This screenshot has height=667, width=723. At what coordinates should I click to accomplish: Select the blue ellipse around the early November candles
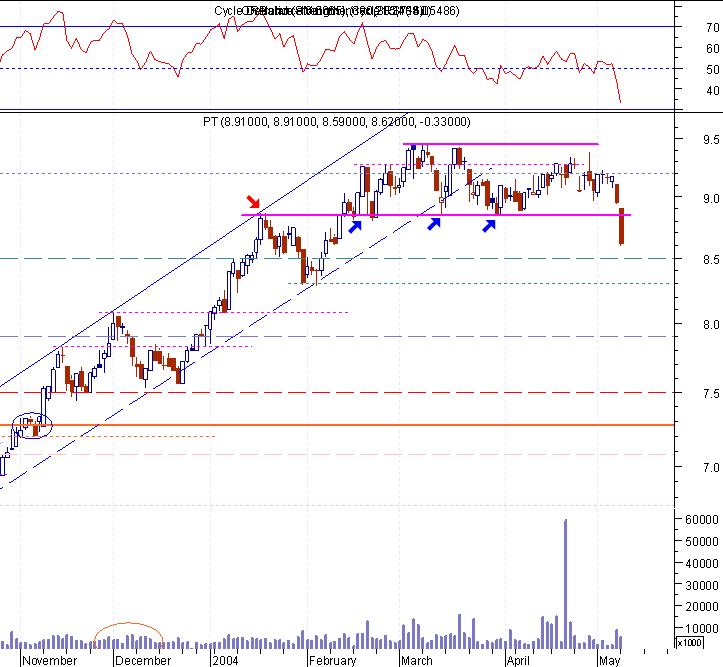pyautogui.click(x=32, y=425)
